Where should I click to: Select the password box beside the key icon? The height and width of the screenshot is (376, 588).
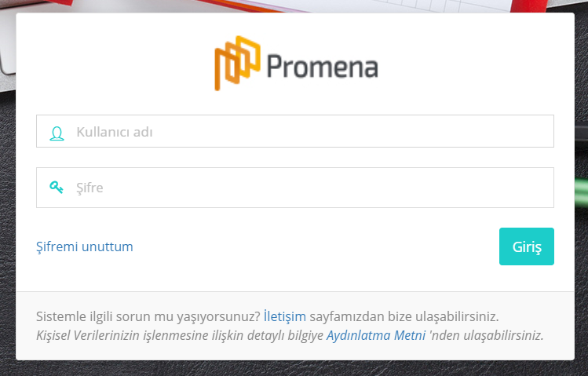(294, 188)
